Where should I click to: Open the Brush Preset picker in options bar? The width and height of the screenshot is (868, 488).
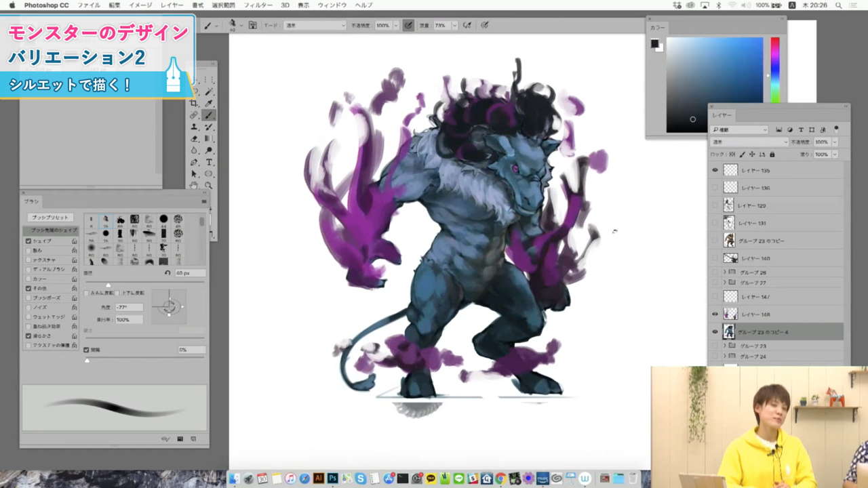237,25
